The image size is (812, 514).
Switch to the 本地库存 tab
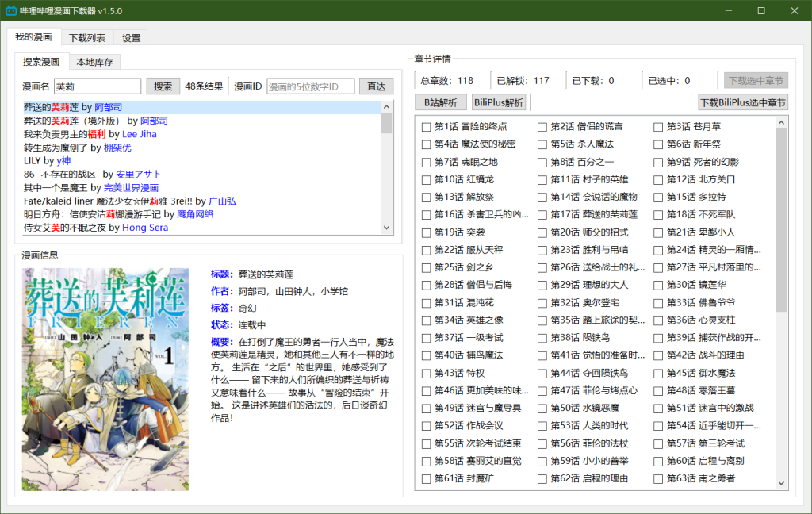tap(94, 61)
